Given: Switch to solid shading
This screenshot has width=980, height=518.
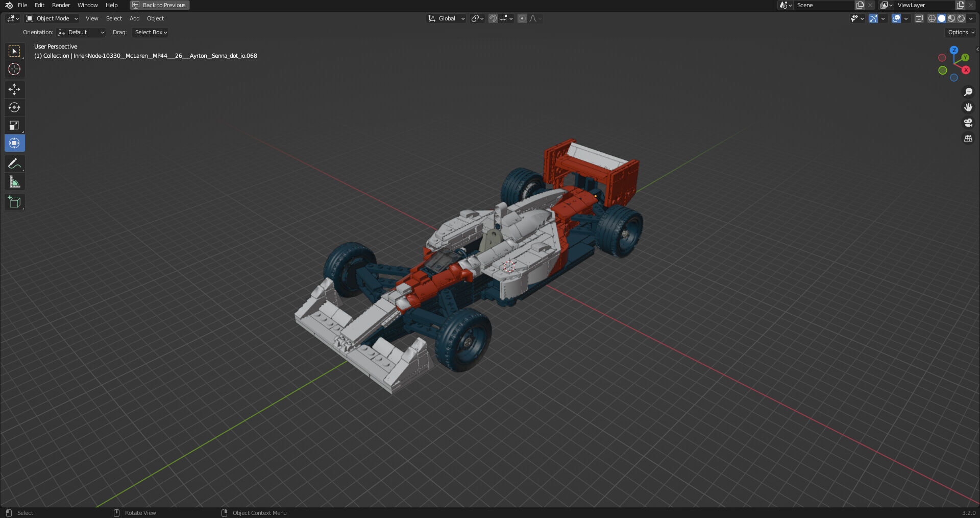Looking at the screenshot, I should point(942,18).
